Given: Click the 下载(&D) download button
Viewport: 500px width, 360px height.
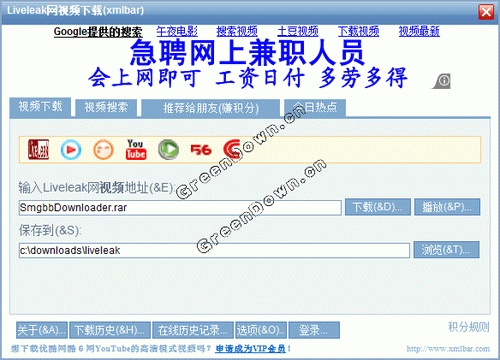Looking at the screenshot, I should [378, 207].
